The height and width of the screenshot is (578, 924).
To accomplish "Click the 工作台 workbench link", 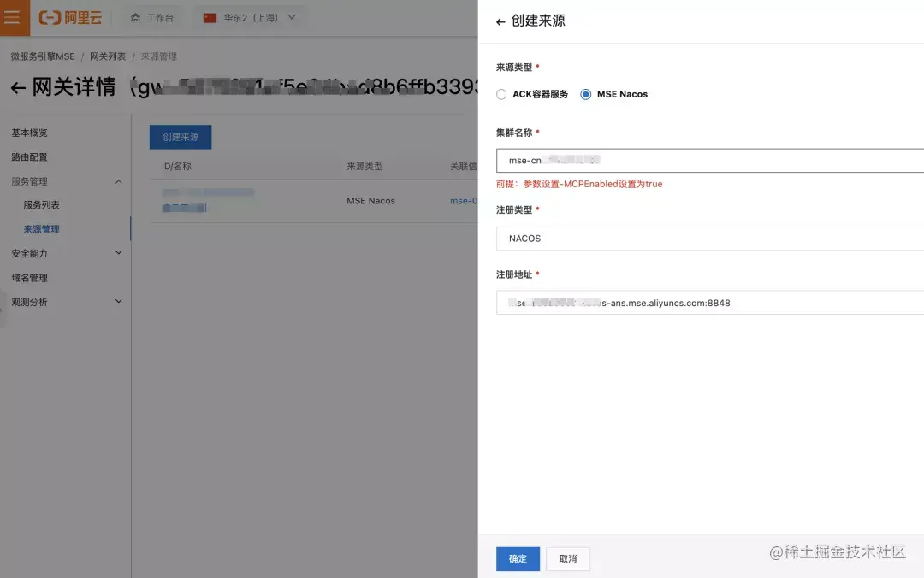I will (x=160, y=18).
